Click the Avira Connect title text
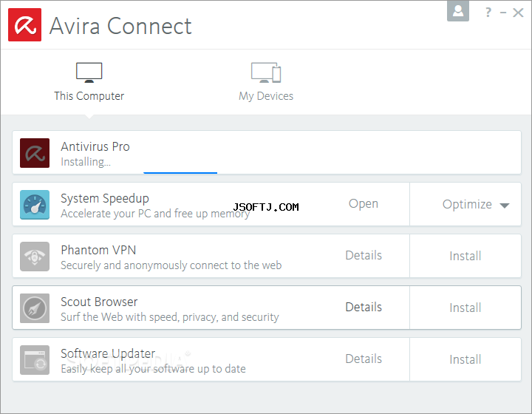The width and height of the screenshot is (532, 414). tap(120, 26)
